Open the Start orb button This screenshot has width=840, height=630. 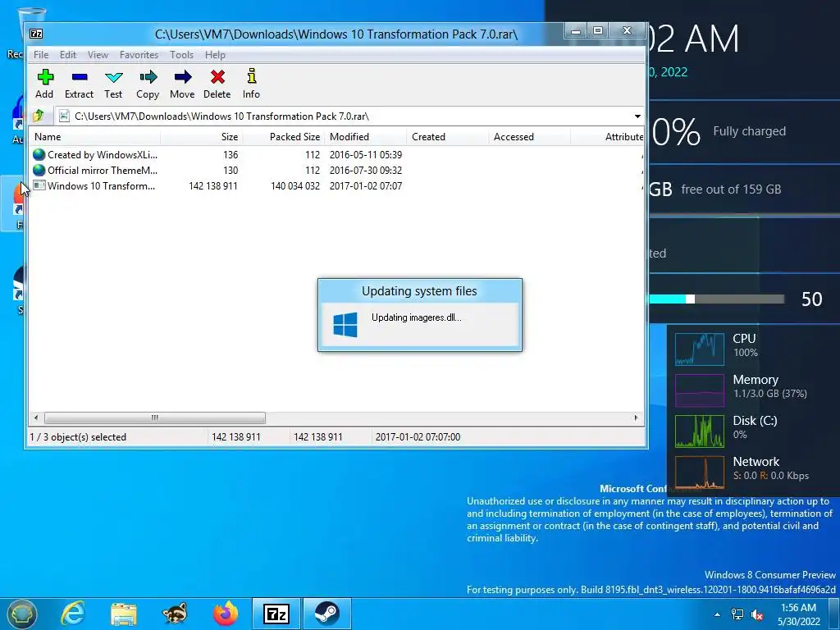(x=22, y=614)
